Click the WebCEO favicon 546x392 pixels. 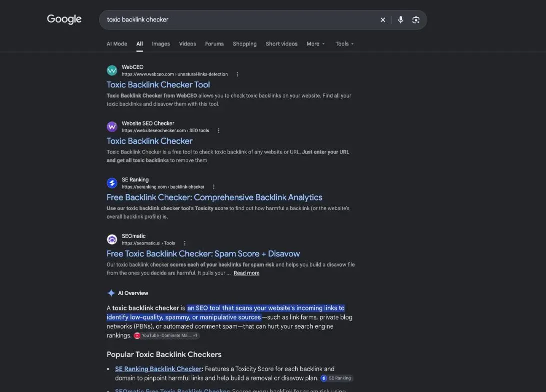(x=112, y=70)
